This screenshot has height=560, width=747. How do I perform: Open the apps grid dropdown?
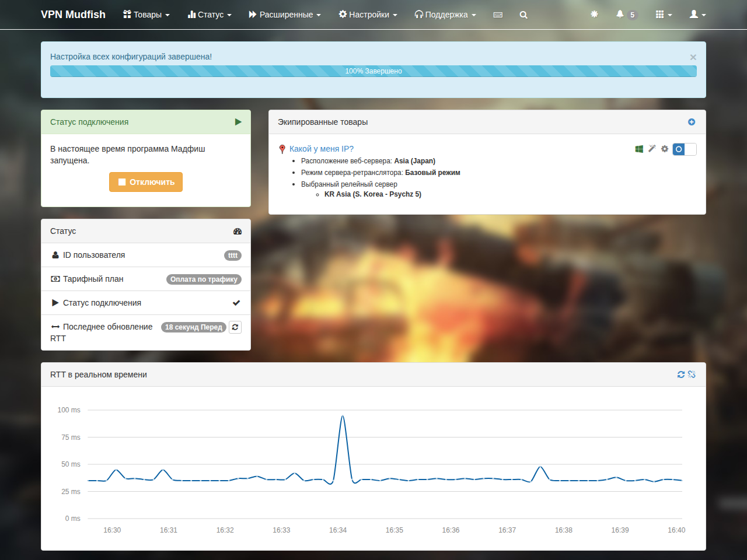(x=664, y=15)
